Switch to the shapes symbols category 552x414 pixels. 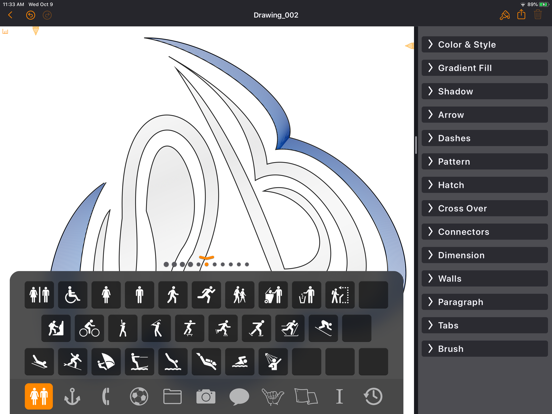[x=306, y=396]
